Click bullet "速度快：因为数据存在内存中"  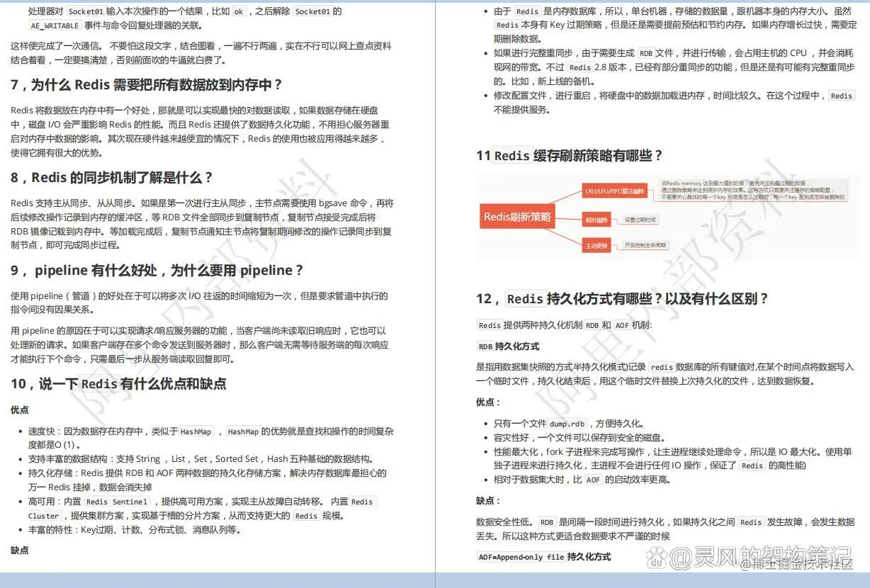tap(211, 438)
